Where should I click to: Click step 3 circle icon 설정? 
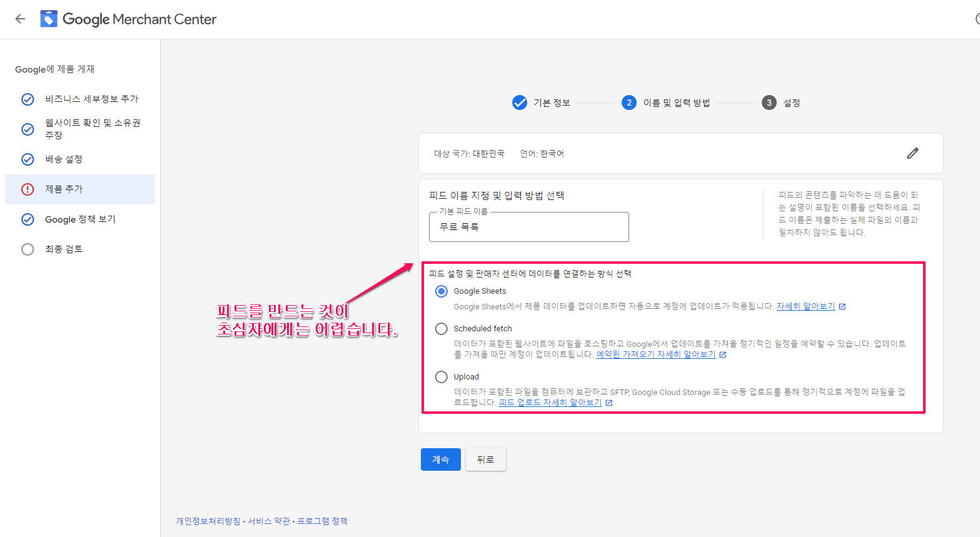tap(769, 103)
